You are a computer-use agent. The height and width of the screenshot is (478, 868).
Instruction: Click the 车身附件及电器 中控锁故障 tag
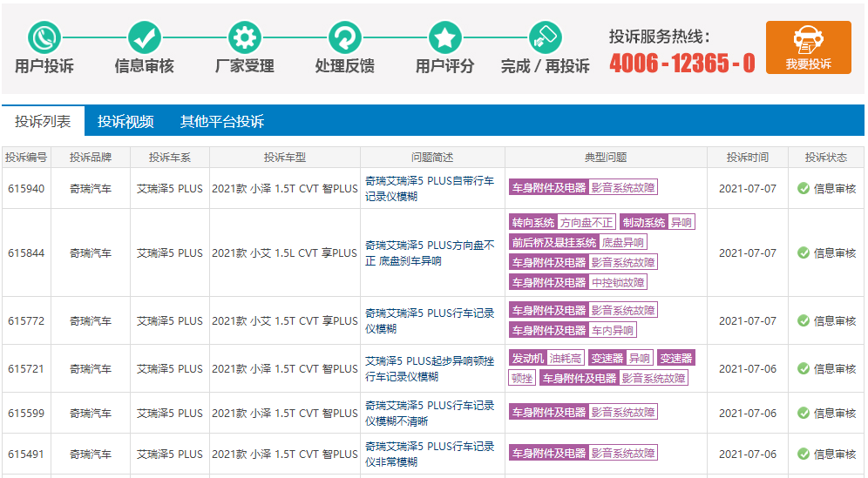pyautogui.click(x=578, y=282)
